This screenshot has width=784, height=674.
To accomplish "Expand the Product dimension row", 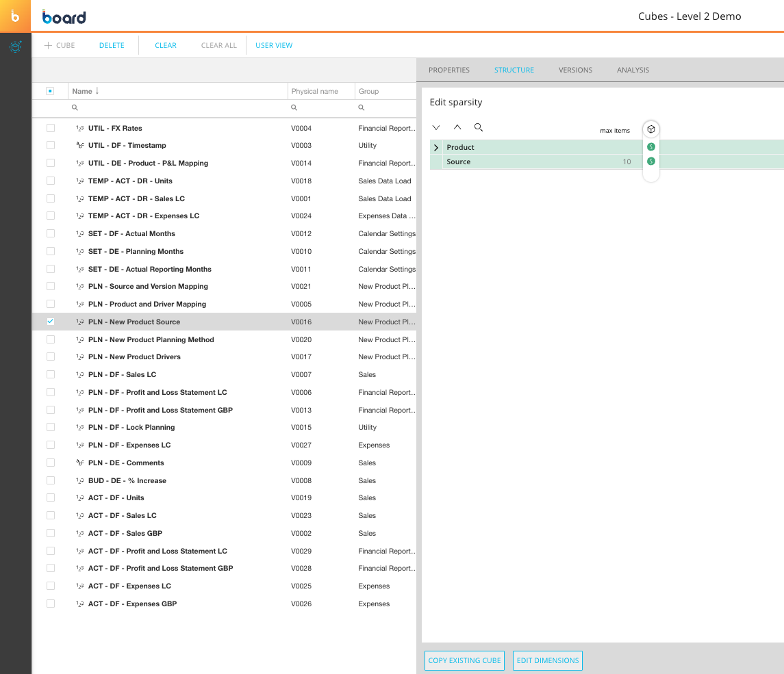I will point(436,147).
